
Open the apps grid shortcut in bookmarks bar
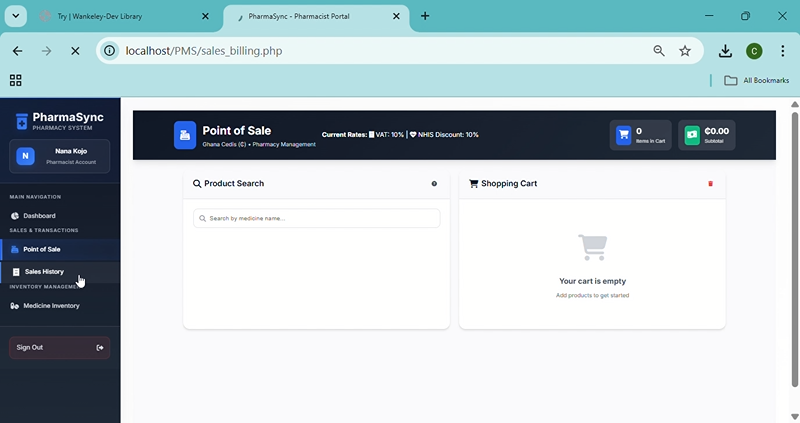16,80
